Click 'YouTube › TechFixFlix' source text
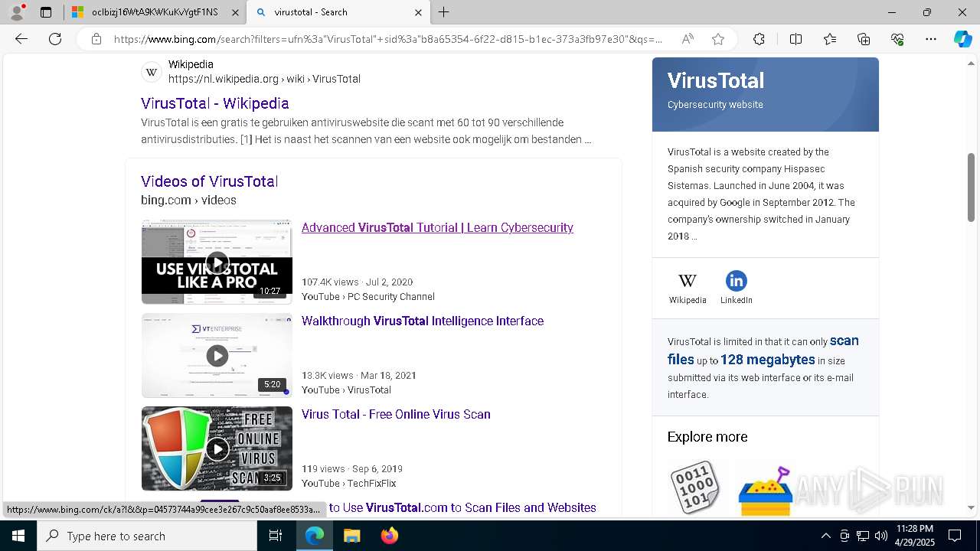This screenshot has width=980, height=551. (x=348, y=483)
